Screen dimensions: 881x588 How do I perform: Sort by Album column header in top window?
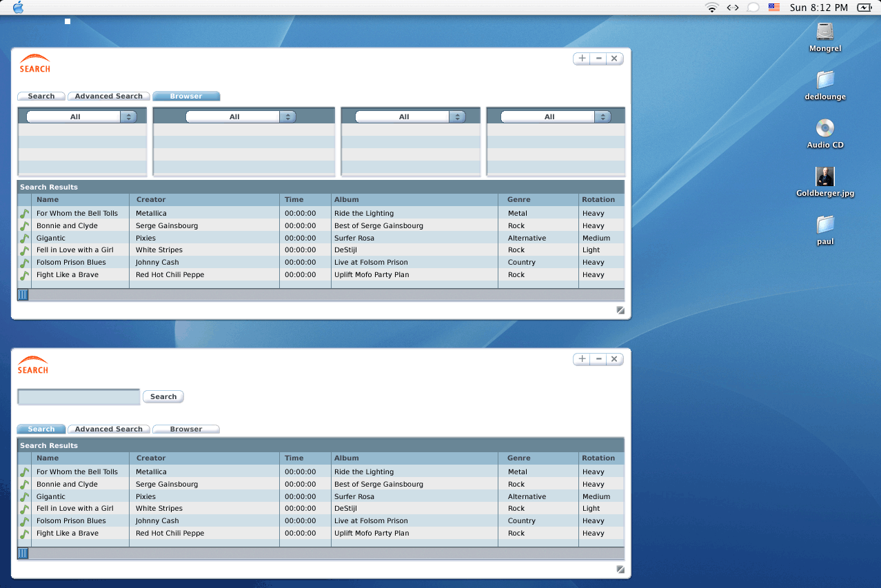[414, 200]
